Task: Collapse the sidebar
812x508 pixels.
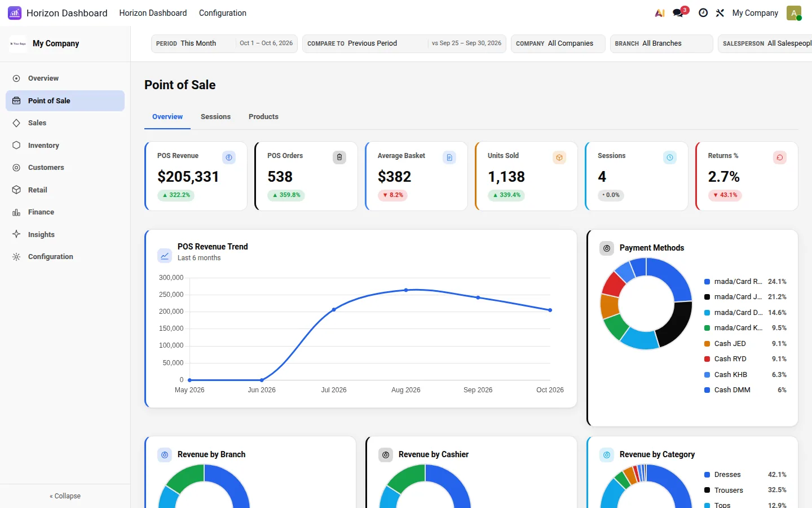Action: tap(65, 496)
